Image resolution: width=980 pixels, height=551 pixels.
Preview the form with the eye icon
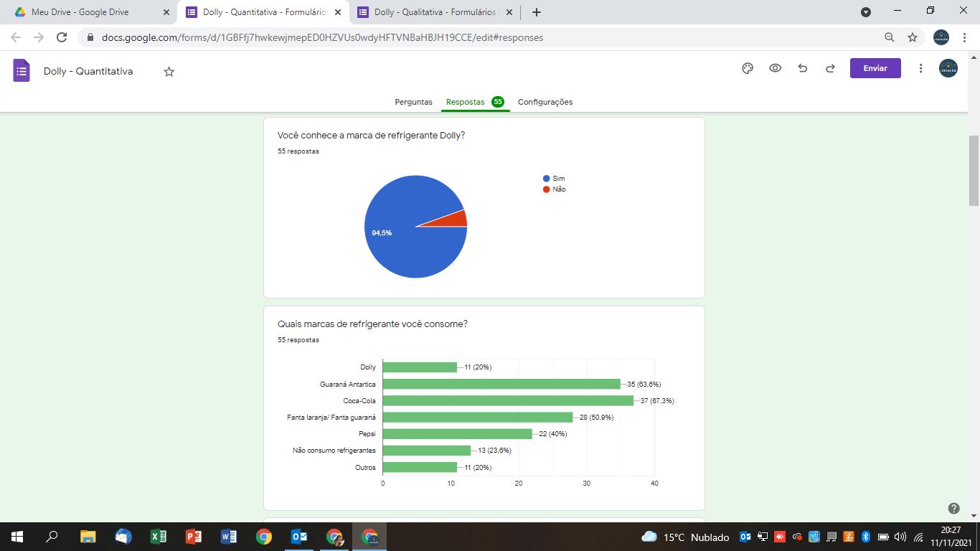click(776, 68)
